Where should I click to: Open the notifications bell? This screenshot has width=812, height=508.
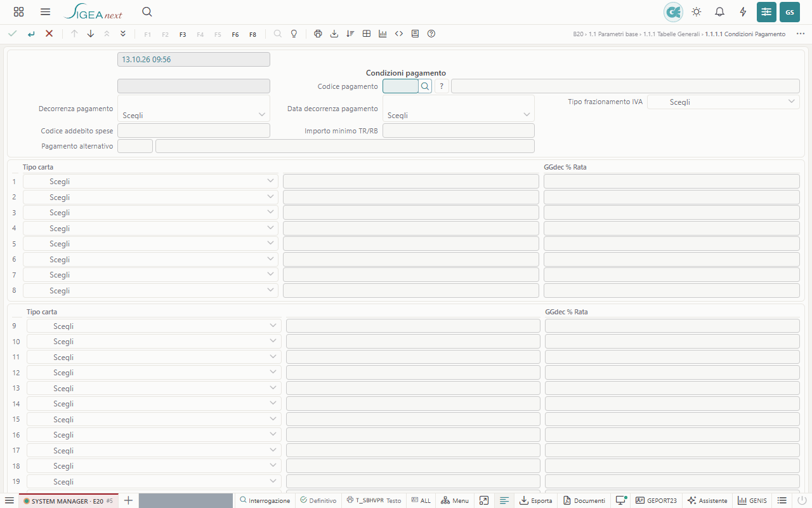pyautogui.click(x=720, y=12)
